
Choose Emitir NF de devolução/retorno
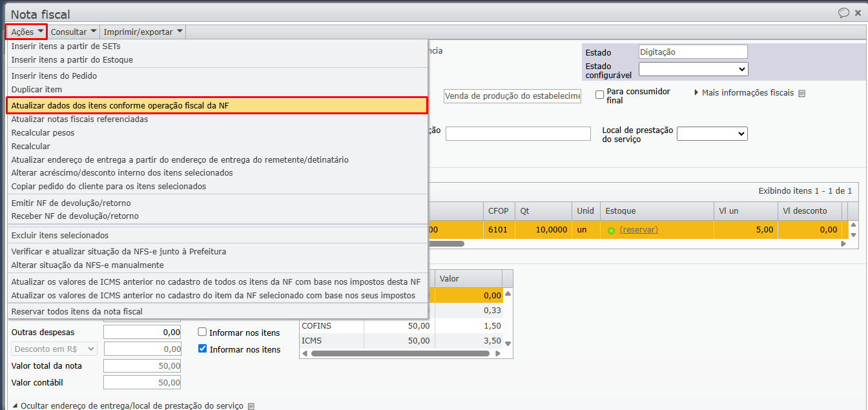pyautogui.click(x=218, y=203)
